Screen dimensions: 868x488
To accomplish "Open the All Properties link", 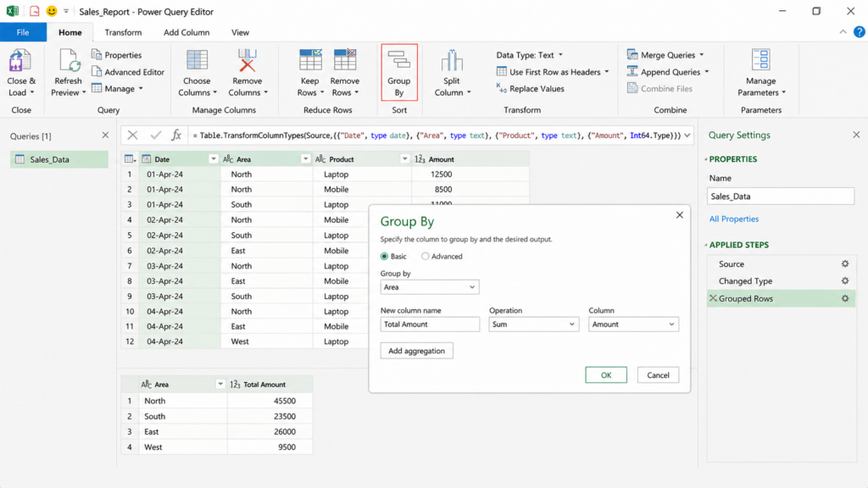I will (734, 219).
